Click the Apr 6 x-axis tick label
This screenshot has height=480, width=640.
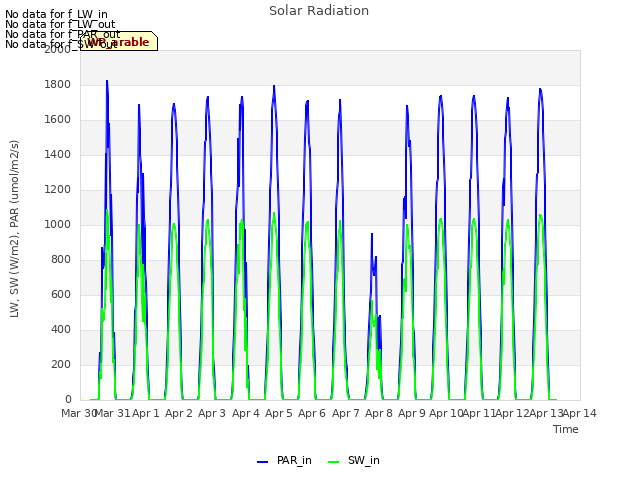[x=312, y=413]
